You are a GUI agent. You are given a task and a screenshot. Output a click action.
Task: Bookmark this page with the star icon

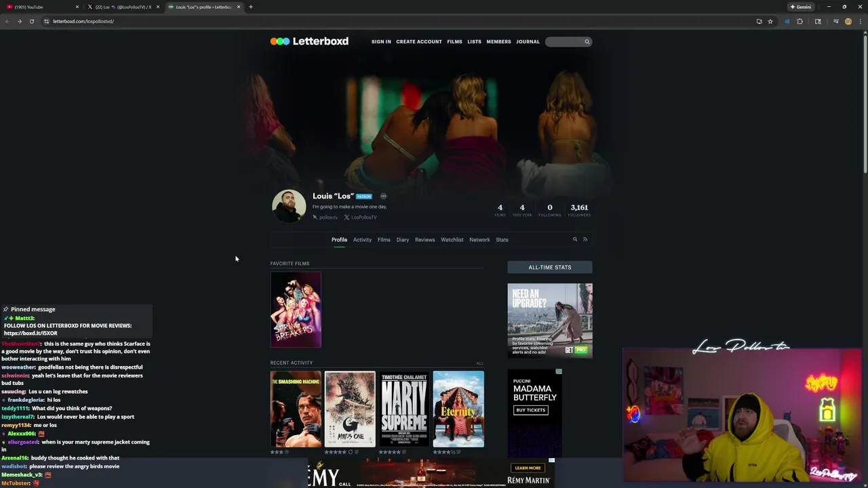click(770, 21)
